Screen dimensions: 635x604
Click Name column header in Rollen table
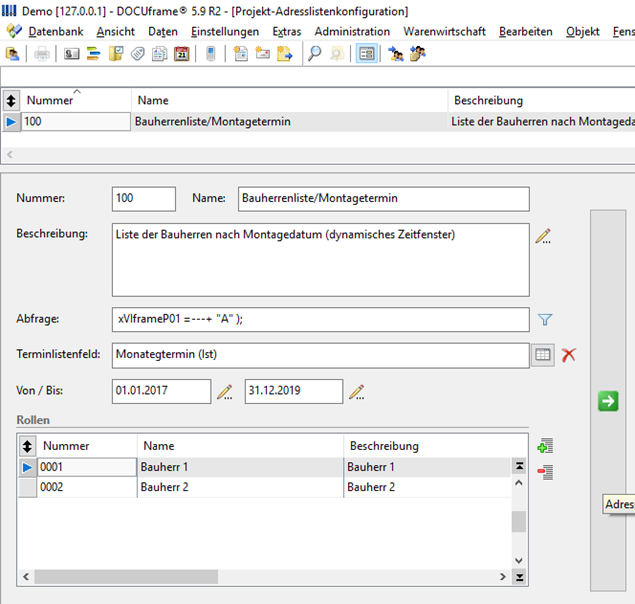click(240, 446)
